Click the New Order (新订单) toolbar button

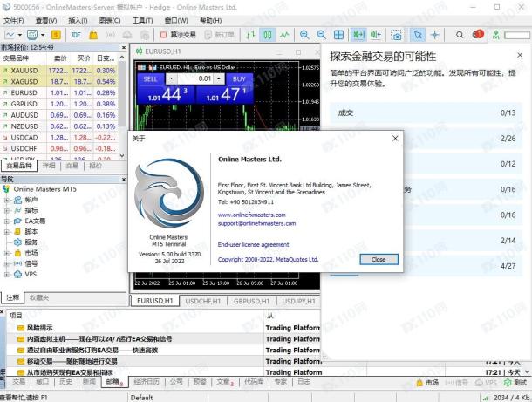click(220, 35)
